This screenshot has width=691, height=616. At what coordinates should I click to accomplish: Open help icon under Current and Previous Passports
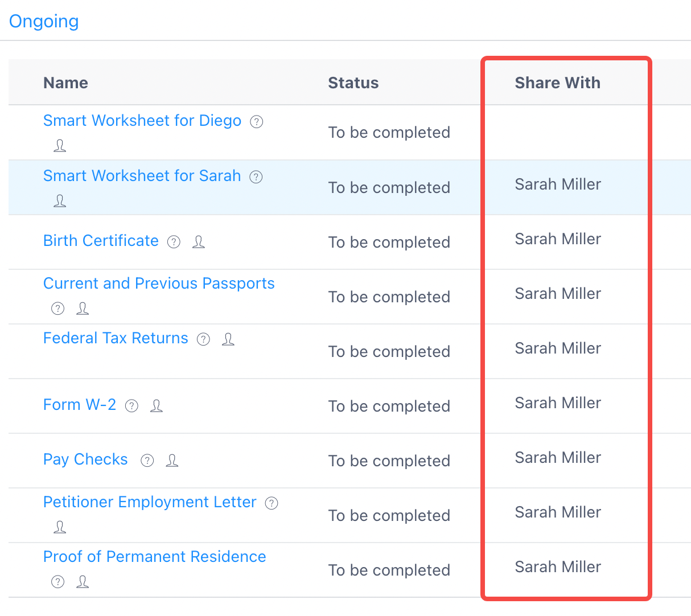click(57, 309)
